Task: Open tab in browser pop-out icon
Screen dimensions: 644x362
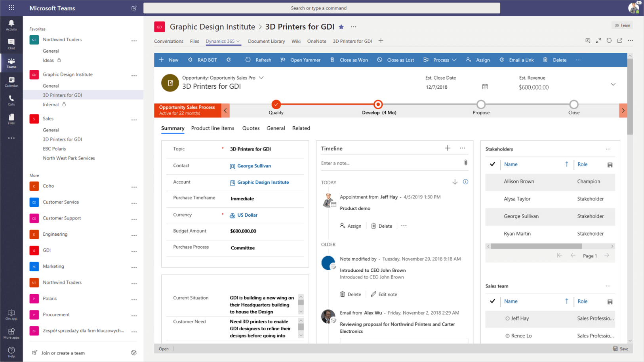Action: tap(620, 40)
